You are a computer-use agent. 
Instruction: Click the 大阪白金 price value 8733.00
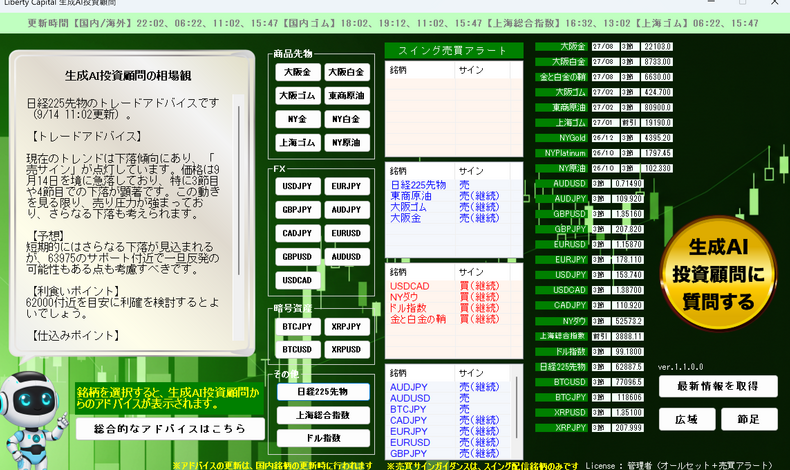tap(657, 61)
